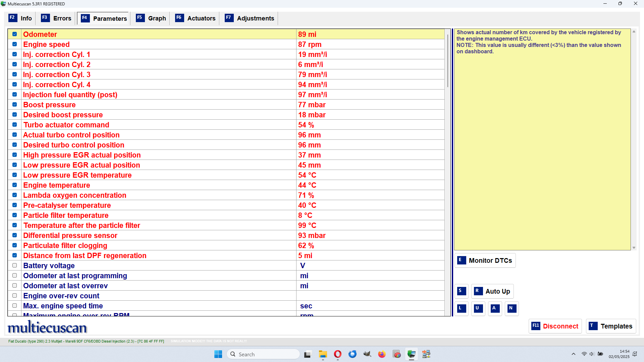Viewport: 644px width, 362px height.
Task: Click the parameter list scrollbar thumb
Action: pyautogui.click(x=447, y=60)
